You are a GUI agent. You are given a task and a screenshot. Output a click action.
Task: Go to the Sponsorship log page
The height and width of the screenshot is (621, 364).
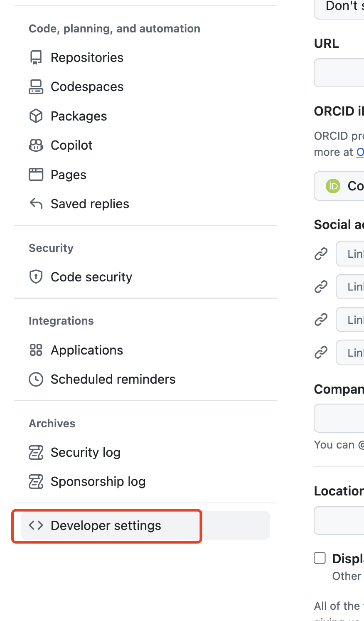(98, 481)
